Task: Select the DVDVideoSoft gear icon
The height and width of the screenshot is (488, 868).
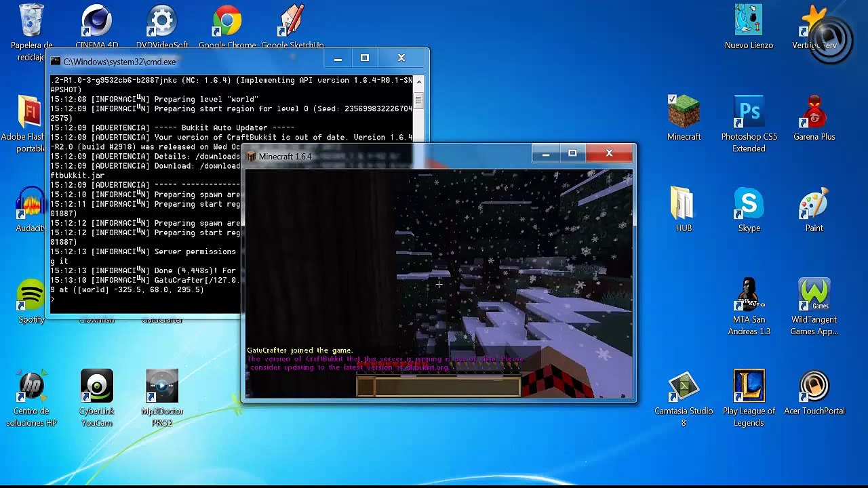Action: point(161,20)
